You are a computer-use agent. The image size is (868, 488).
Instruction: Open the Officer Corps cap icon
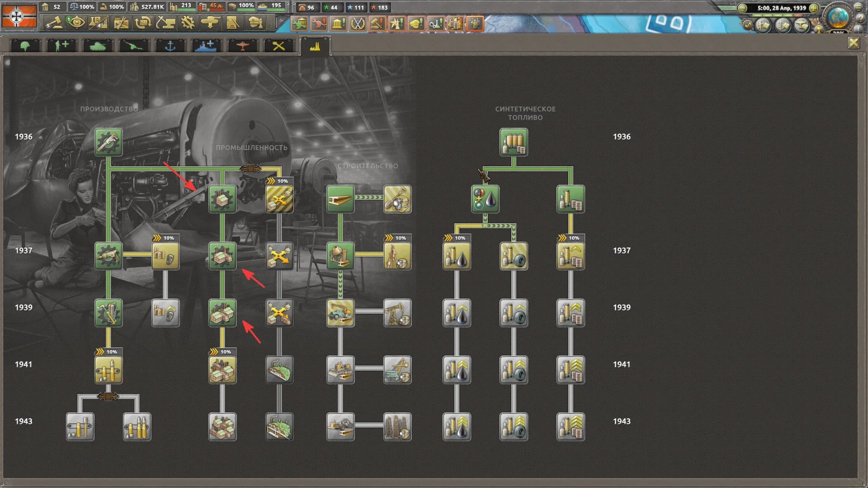tap(256, 23)
